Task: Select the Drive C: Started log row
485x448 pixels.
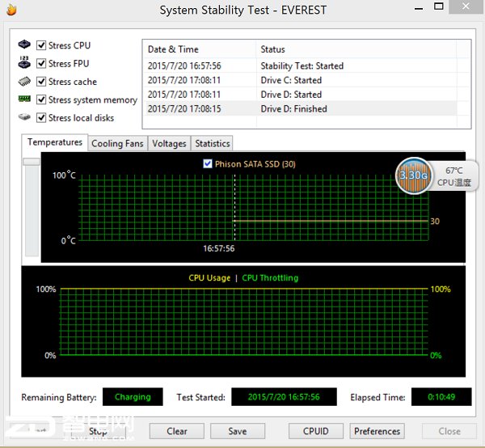Action: [300, 80]
